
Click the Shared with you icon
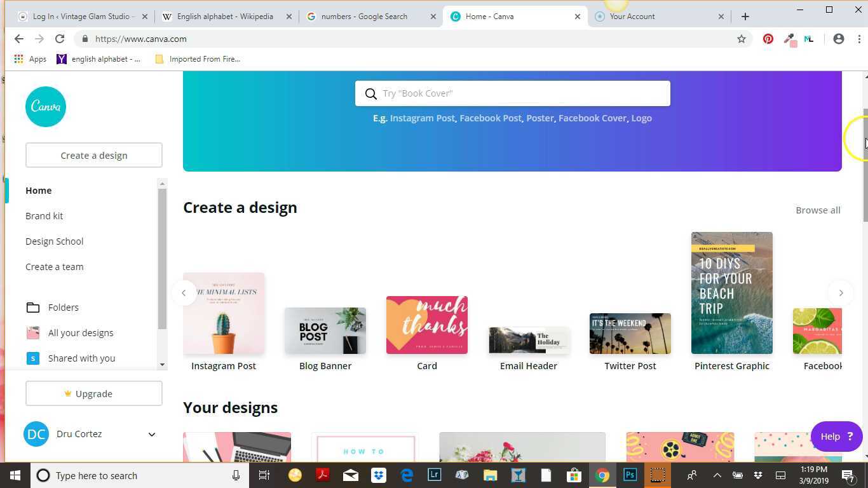point(33,358)
